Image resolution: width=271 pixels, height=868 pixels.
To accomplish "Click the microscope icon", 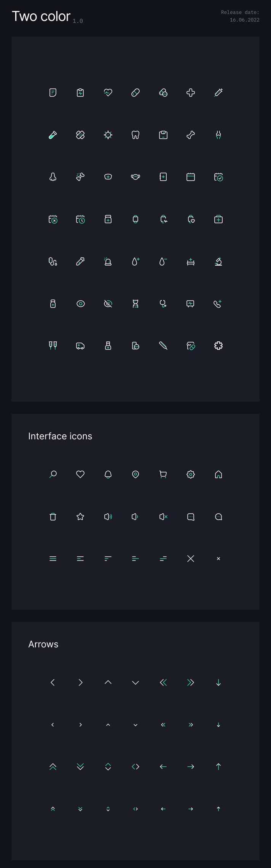I will pyautogui.click(x=218, y=261).
